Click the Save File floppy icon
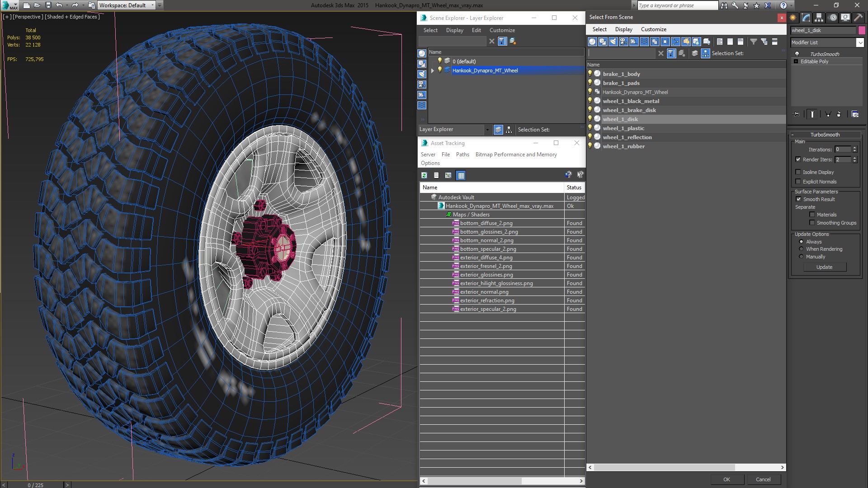 tap(48, 5)
